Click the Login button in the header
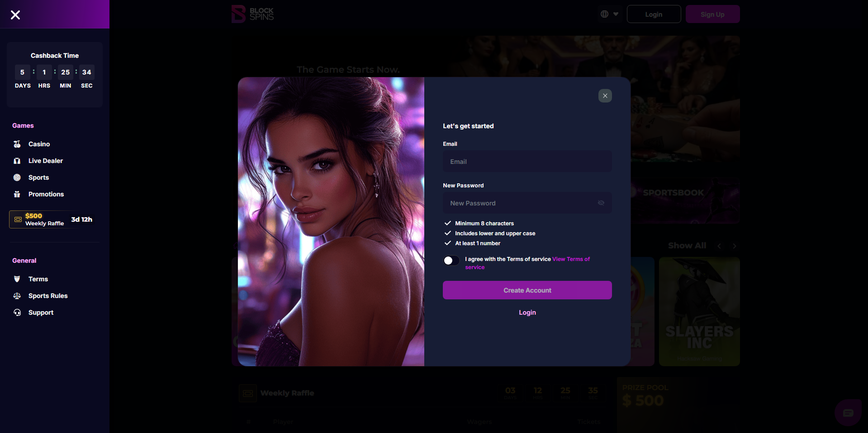Image resolution: width=868 pixels, height=433 pixels. tap(654, 14)
